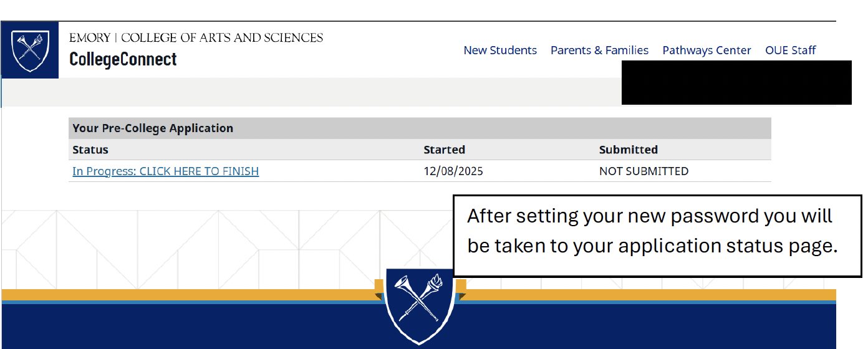Click the gold stripe above the footer
The height and width of the screenshot is (349, 868).
click(187, 294)
